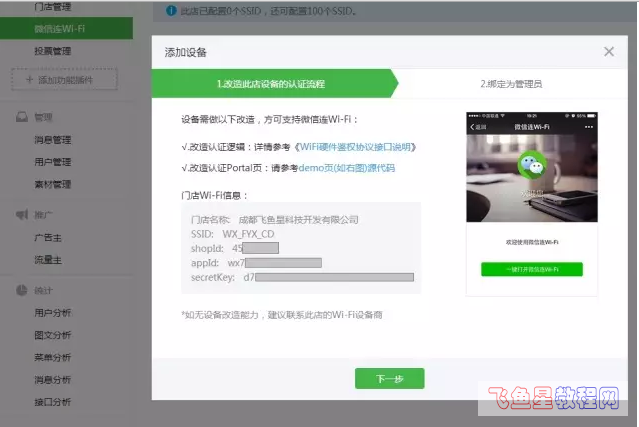Select the store name 成都飞鱼星科技开发有限公司

(x=298, y=220)
